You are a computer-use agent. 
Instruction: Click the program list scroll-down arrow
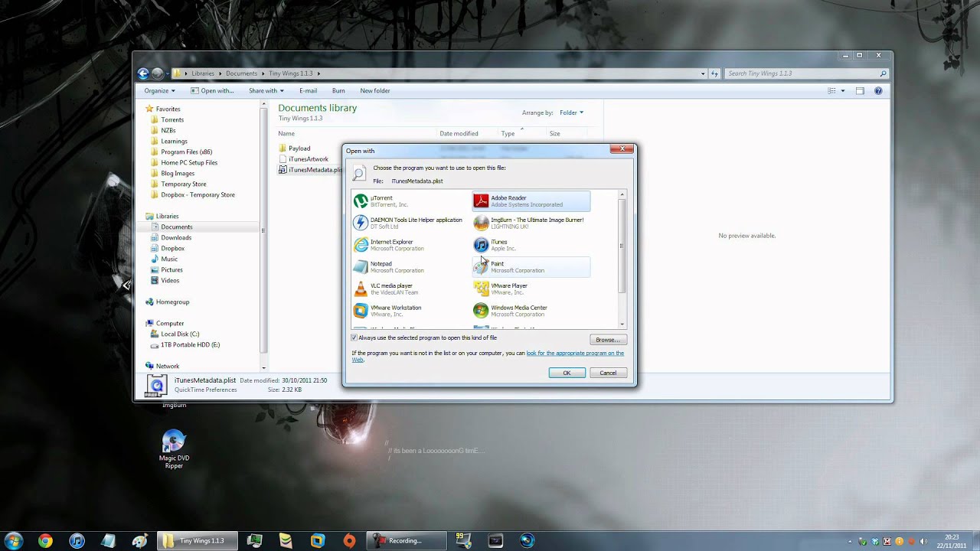click(622, 324)
